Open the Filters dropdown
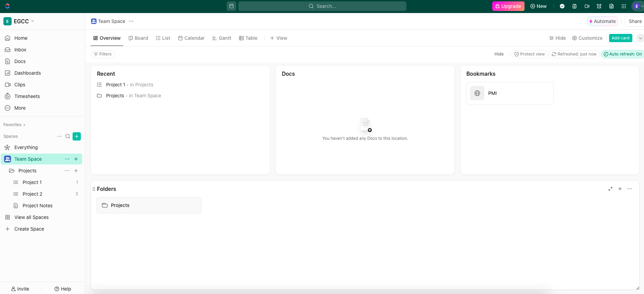 (103, 54)
